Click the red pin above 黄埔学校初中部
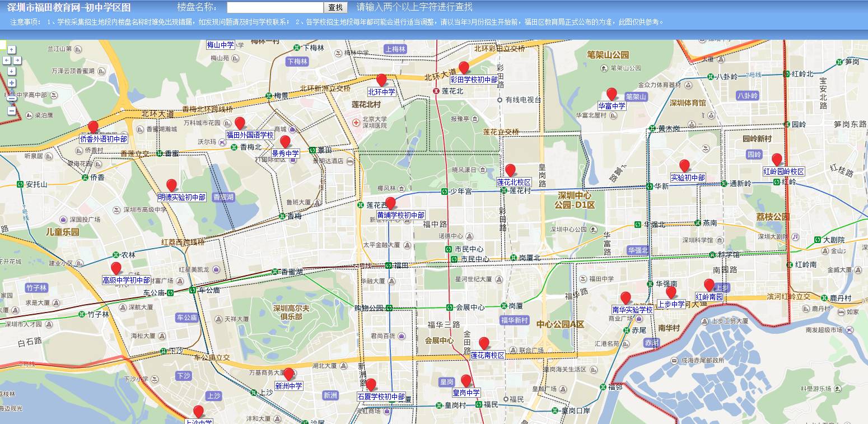868x424 pixels. (390, 203)
